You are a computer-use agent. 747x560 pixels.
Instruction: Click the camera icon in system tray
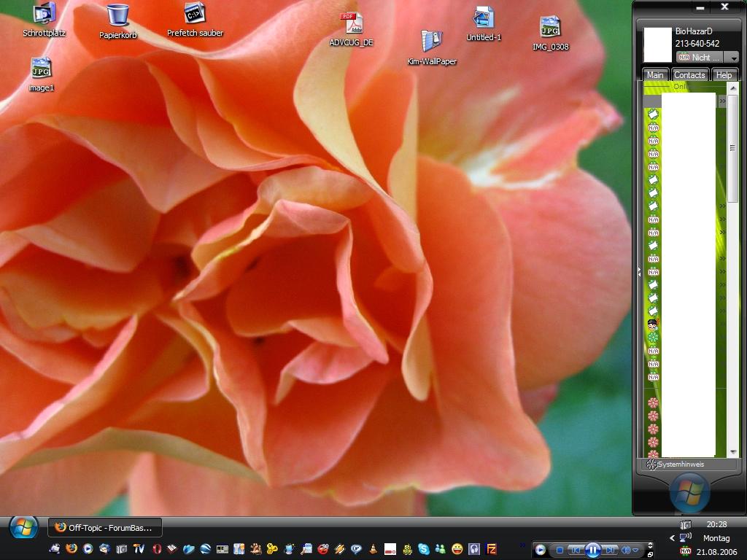coord(685,524)
